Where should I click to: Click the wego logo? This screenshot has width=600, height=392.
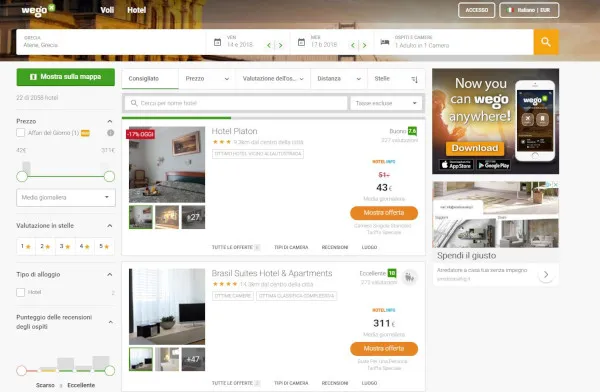pos(38,10)
